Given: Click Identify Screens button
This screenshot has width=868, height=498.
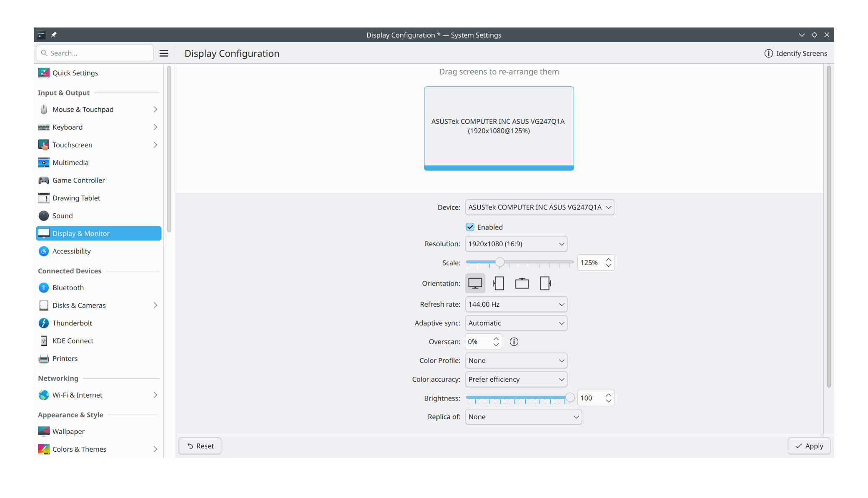Looking at the screenshot, I should (x=796, y=53).
